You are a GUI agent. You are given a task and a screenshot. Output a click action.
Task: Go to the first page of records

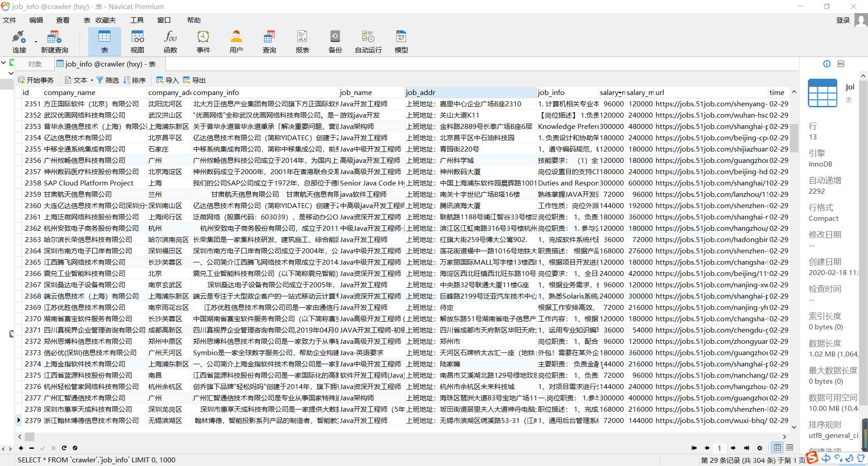(x=694, y=448)
